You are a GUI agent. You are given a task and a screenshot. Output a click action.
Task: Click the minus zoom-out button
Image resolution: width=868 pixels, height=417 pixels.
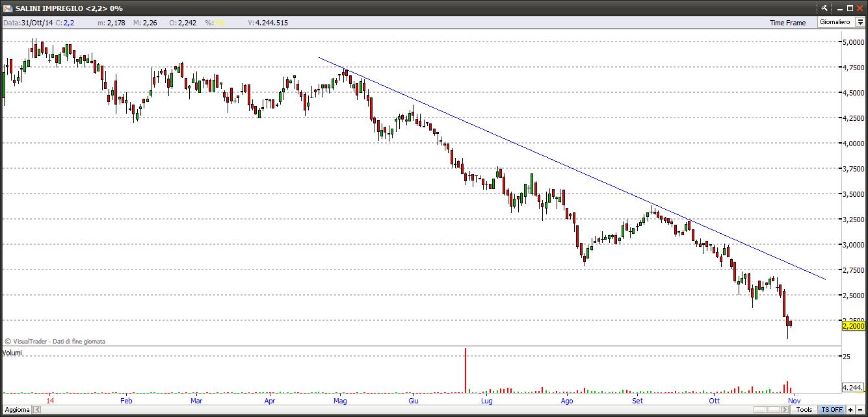pos(861,410)
